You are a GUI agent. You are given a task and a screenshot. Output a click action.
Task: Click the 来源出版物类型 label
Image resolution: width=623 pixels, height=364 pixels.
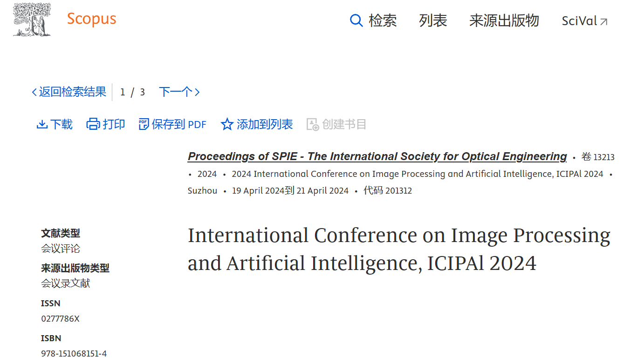tap(75, 268)
